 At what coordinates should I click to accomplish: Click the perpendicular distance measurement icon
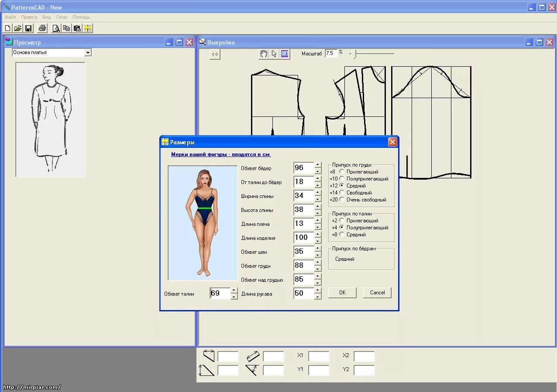pyautogui.click(x=252, y=371)
